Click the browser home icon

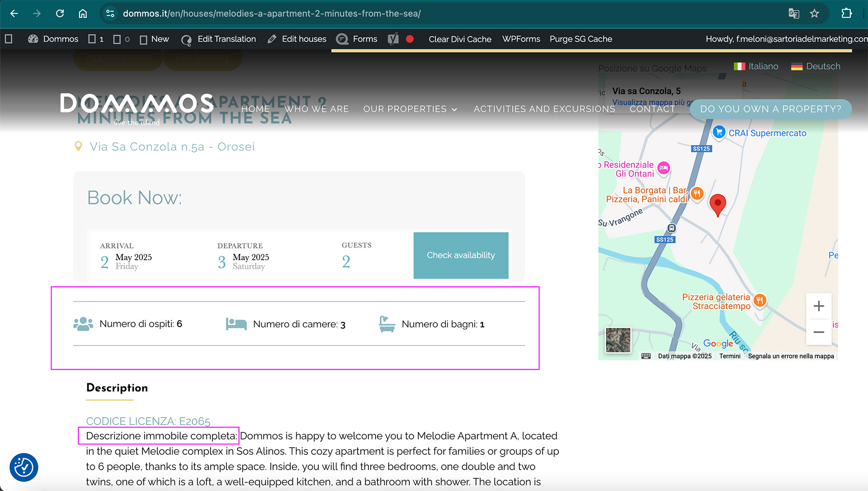[83, 14]
